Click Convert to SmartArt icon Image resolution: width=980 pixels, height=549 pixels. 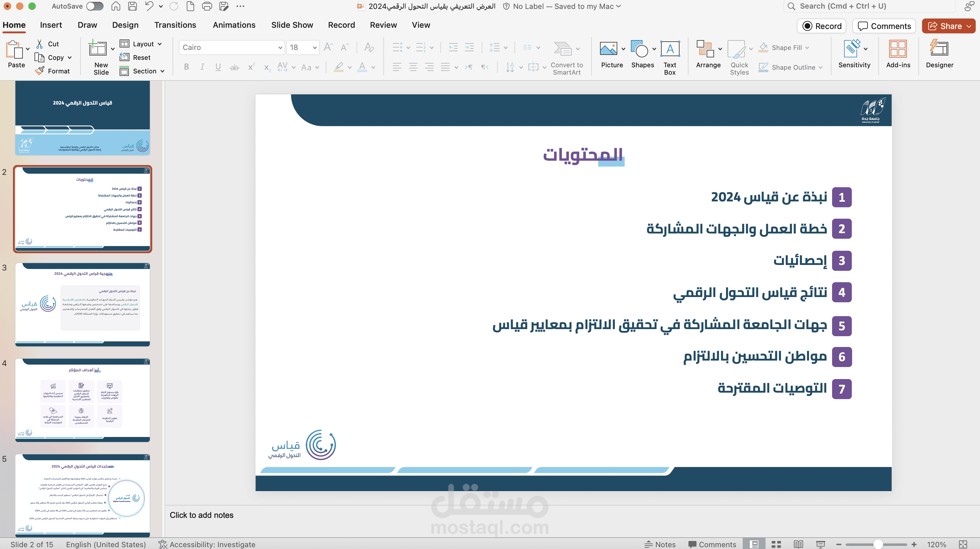click(x=562, y=49)
